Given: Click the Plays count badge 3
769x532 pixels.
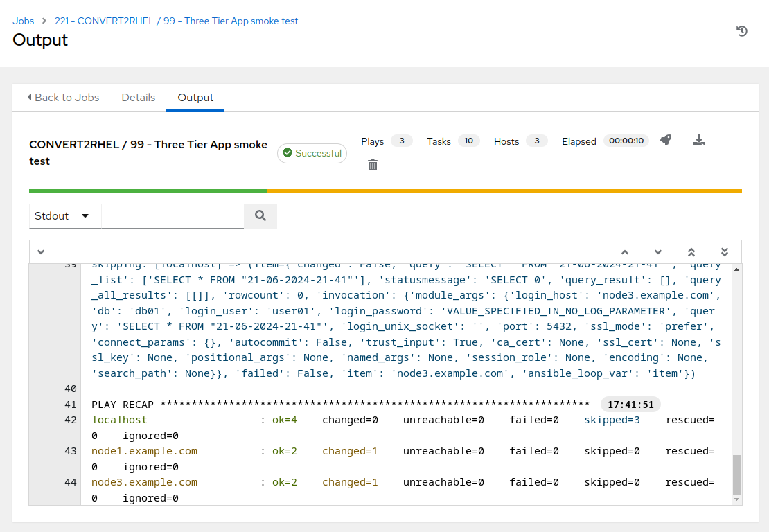Looking at the screenshot, I should click(x=402, y=141).
